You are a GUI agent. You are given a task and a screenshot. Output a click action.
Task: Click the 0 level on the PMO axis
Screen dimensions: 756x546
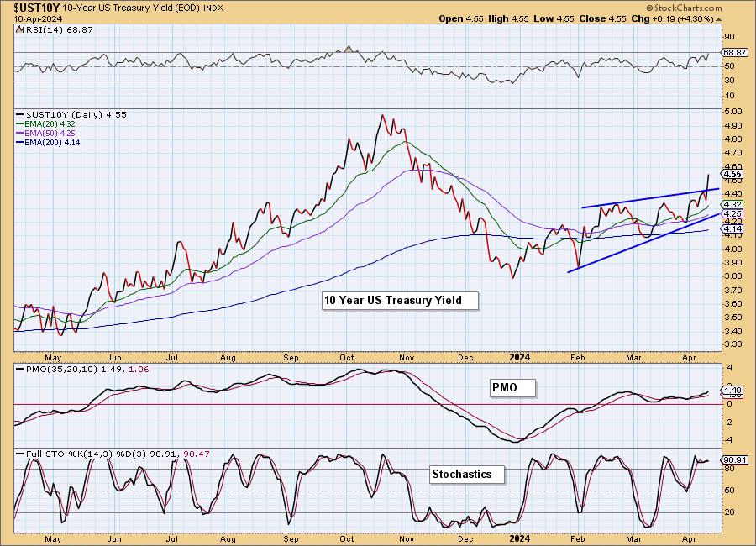729,404
